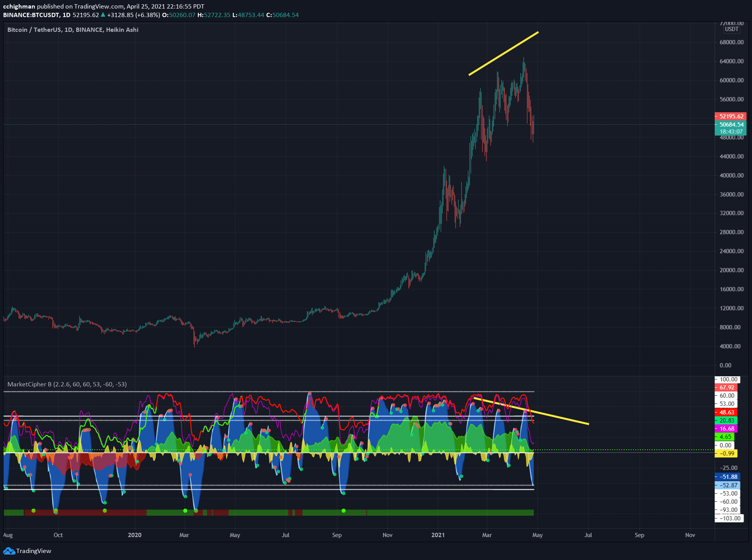Click the 18:43:07 countdown timer label

coord(730,132)
